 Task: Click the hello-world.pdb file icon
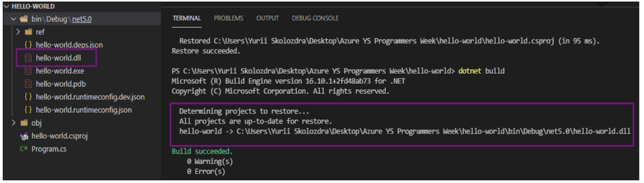tap(28, 84)
